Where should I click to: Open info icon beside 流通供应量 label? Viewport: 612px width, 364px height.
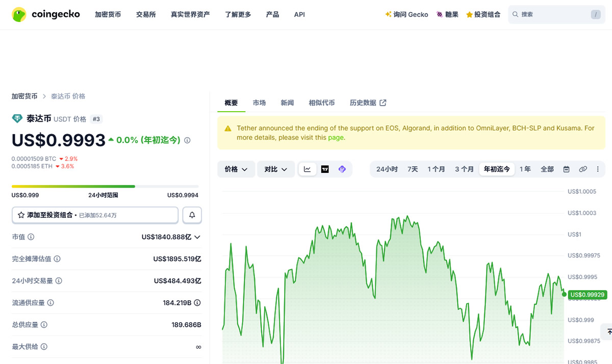pyautogui.click(x=50, y=303)
